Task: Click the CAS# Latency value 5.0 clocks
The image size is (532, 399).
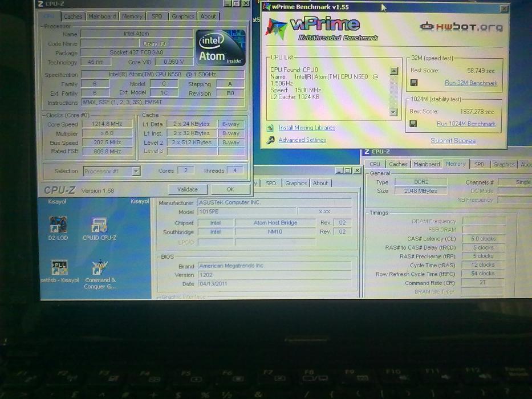Action: [x=484, y=238]
